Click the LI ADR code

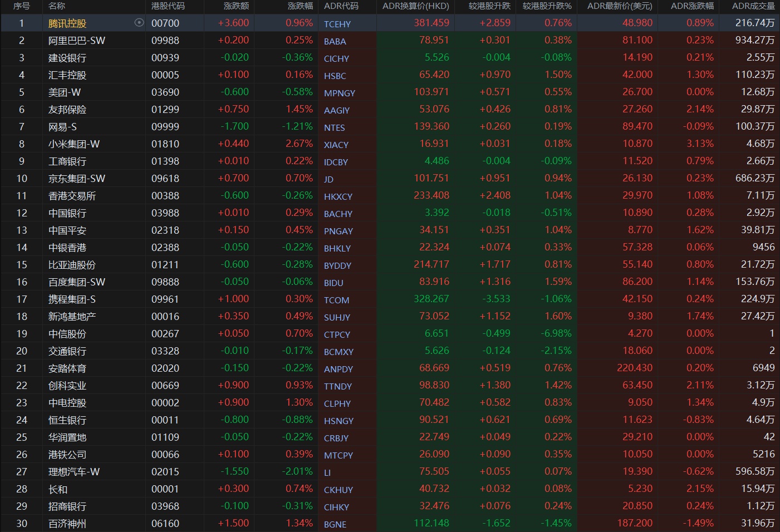pos(327,472)
